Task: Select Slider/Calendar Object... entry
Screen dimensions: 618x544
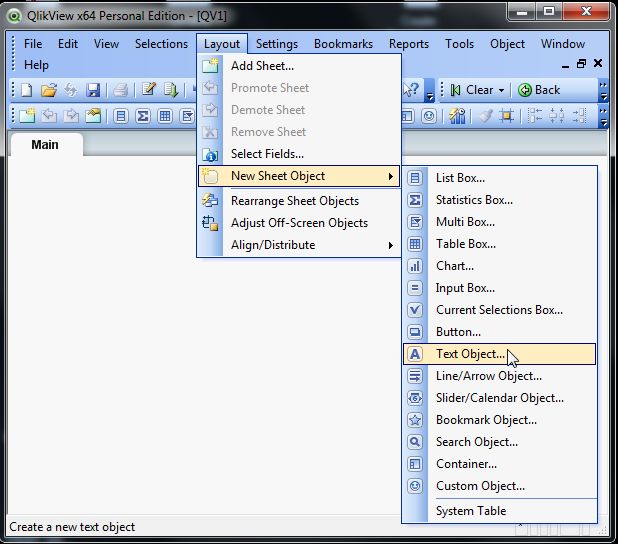Action: tap(499, 398)
